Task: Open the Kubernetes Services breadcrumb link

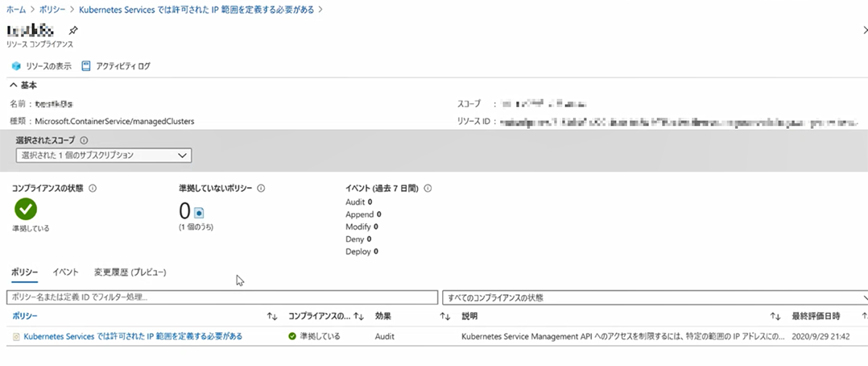Action: tap(197, 10)
